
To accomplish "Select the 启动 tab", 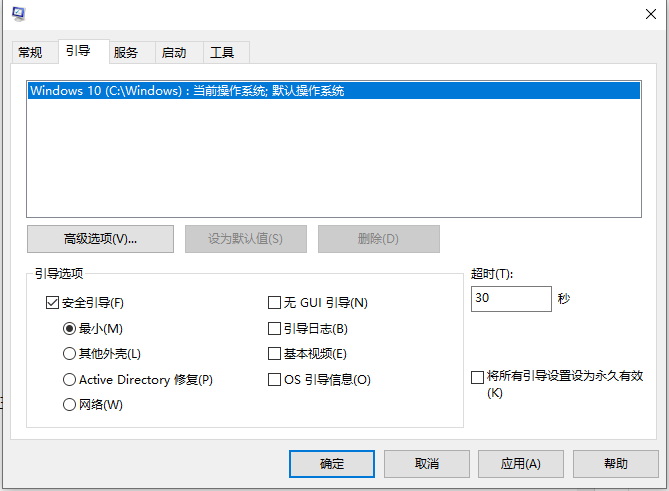I will [x=174, y=52].
